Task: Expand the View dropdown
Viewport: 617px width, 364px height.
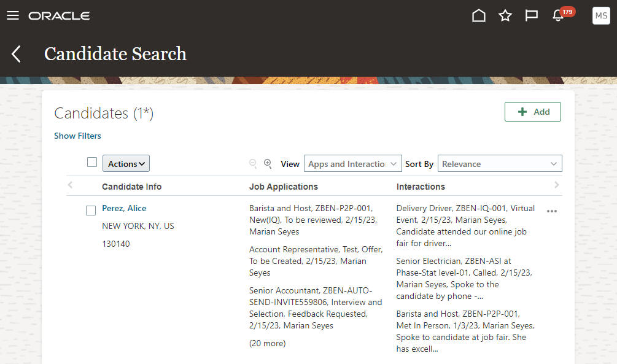Action: click(353, 164)
